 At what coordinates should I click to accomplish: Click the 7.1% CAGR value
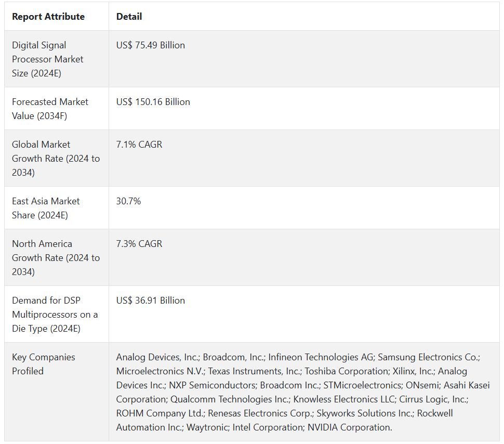coord(139,145)
